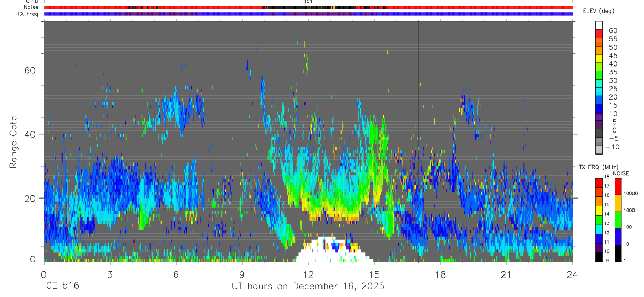Click the "40" tick label on the Range Gate axis
644x297 pixels.
[x=29, y=134]
